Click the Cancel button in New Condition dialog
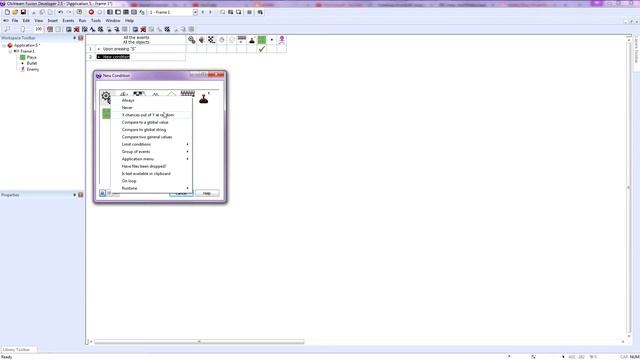 181,193
